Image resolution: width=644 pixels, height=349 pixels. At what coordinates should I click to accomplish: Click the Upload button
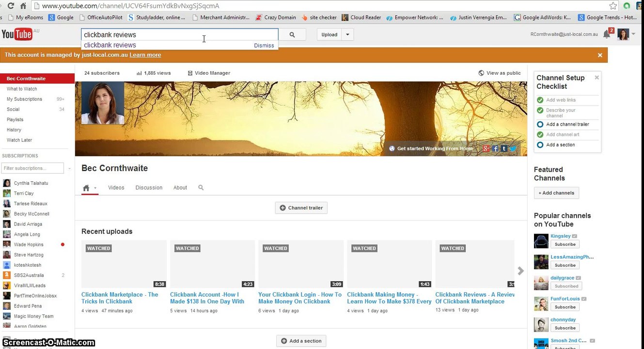point(330,34)
